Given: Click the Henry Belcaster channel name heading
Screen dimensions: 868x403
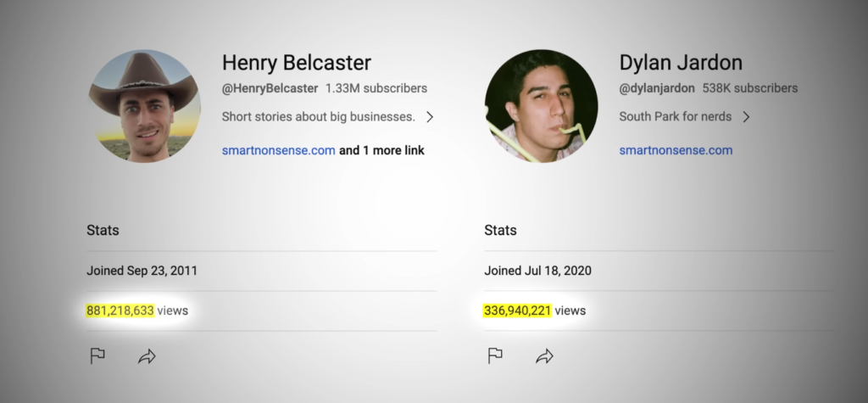Looking at the screenshot, I should 296,63.
